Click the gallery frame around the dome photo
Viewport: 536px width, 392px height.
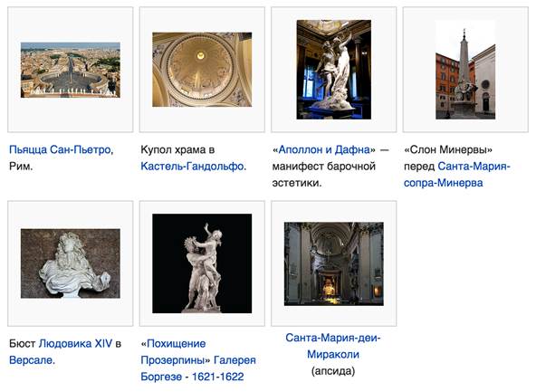pos(202,70)
